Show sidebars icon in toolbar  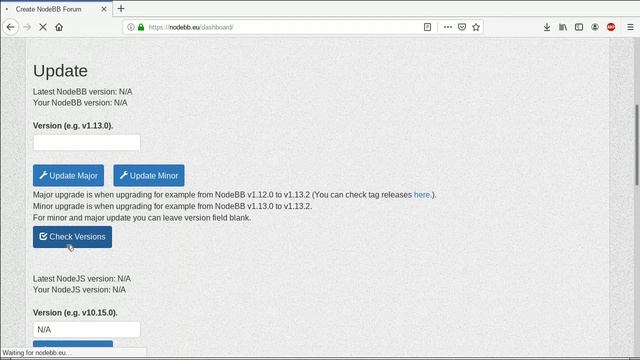coord(579,27)
